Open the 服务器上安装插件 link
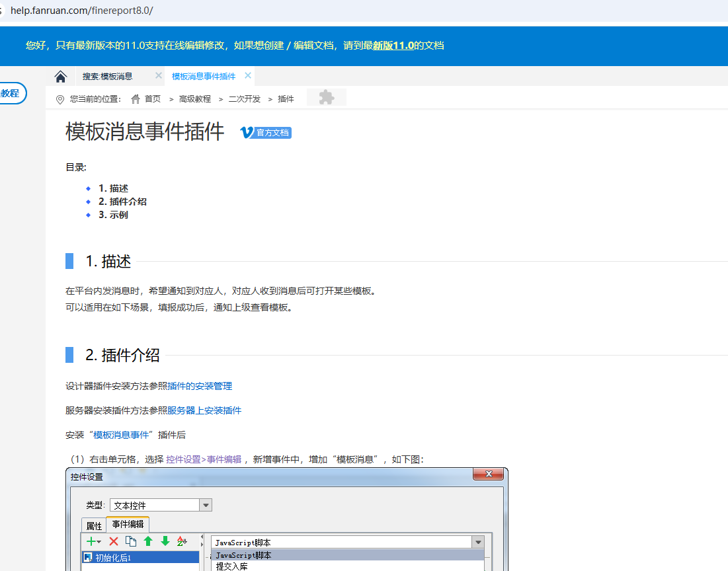728x571 pixels. pos(204,410)
